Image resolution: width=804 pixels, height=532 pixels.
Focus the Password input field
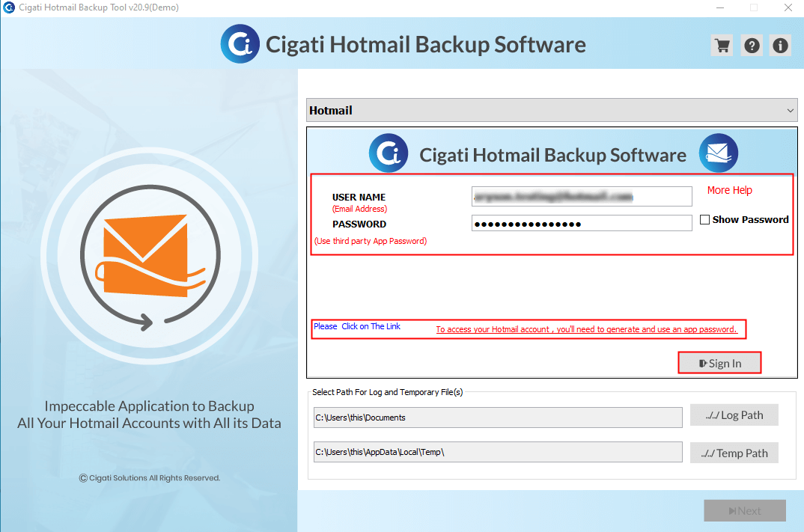tap(582, 224)
